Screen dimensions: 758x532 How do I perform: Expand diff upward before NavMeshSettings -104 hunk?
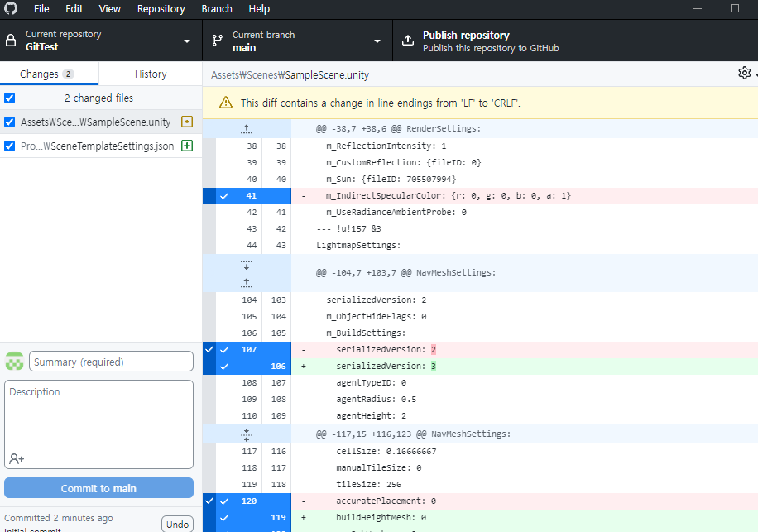tap(247, 283)
